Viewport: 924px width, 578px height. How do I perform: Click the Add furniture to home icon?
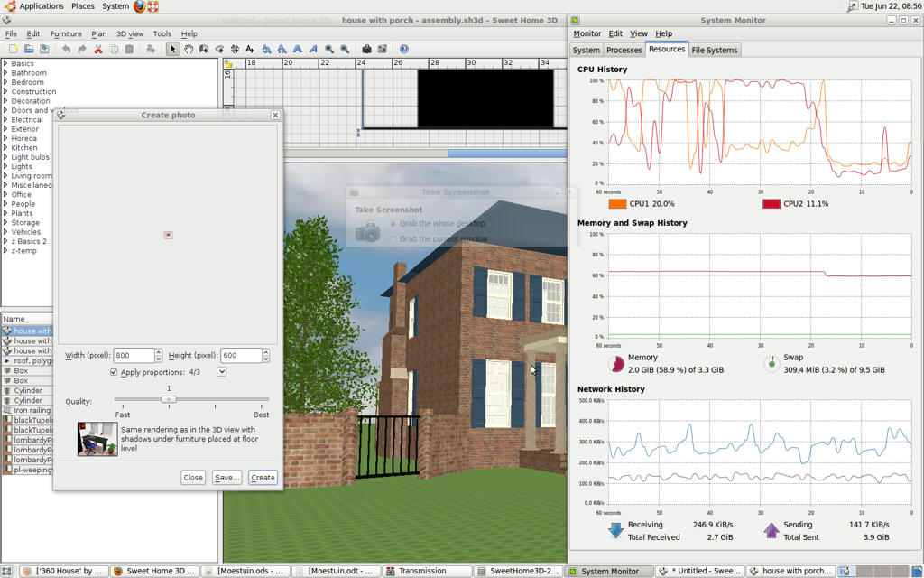151,49
